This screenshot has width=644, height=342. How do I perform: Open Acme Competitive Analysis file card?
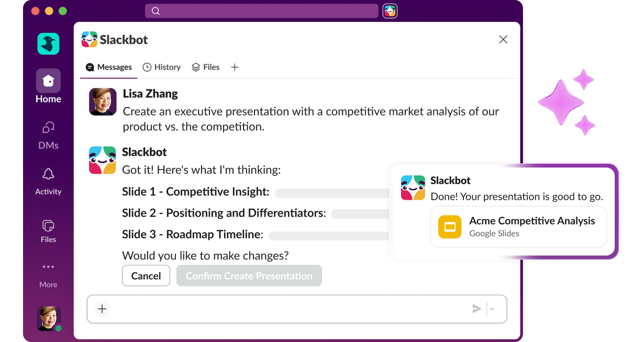[518, 226]
